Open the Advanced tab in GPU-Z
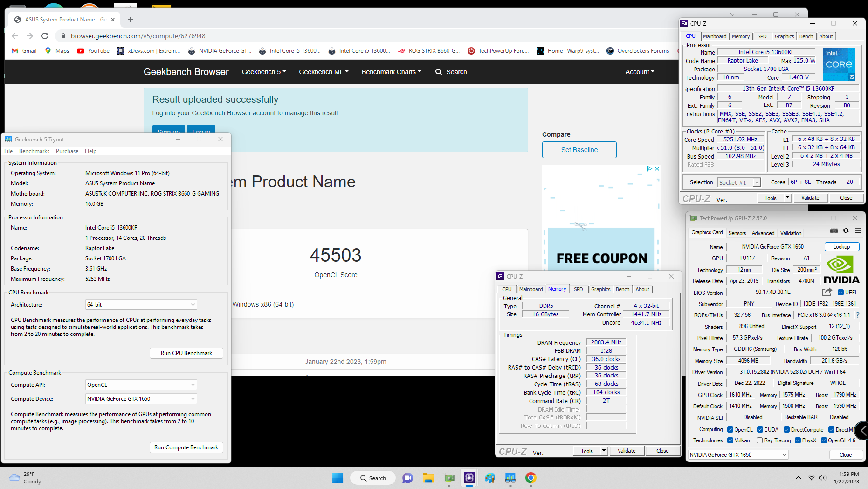 pos(763,233)
